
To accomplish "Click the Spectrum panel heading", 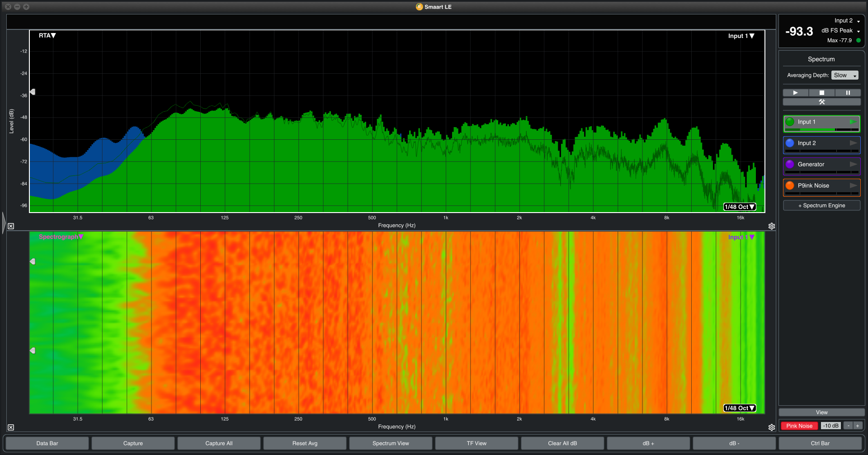I will coord(821,59).
